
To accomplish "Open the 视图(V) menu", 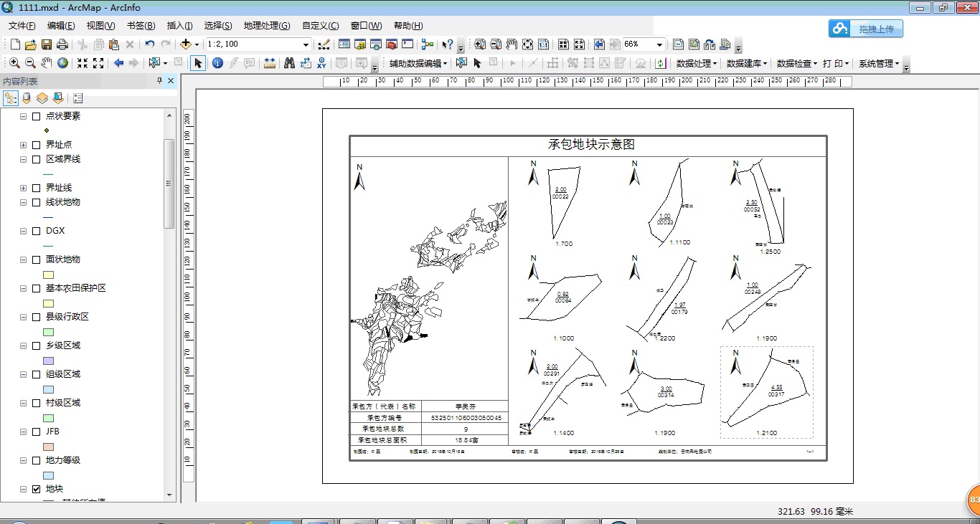I will pyautogui.click(x=101, y=26).
